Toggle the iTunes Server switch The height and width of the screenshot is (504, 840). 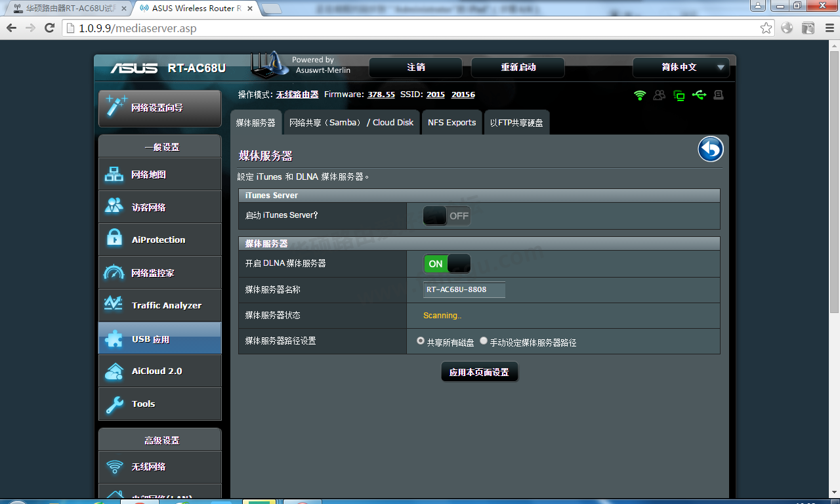[x=447, y=215]
